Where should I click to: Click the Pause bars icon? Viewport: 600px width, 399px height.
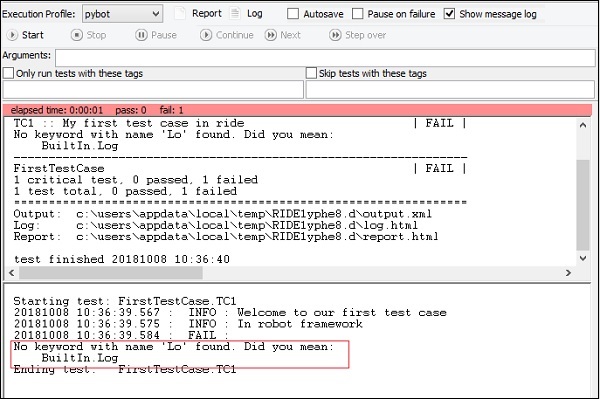[141, 35]
